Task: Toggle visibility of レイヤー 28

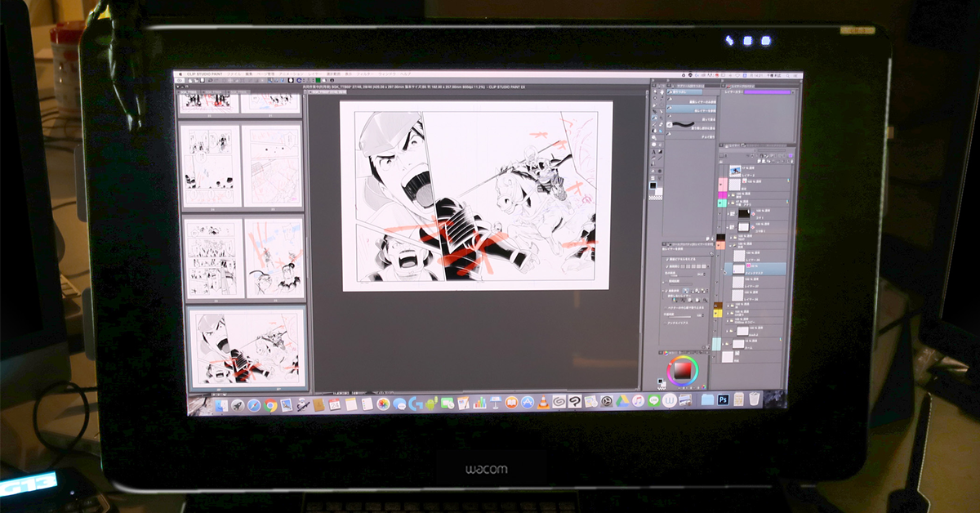Action: coord(718,256)
